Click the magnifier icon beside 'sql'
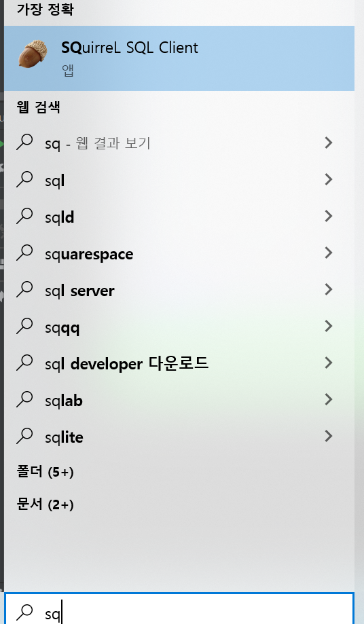This screenshot has height=624, width=364. click(24, 179)
